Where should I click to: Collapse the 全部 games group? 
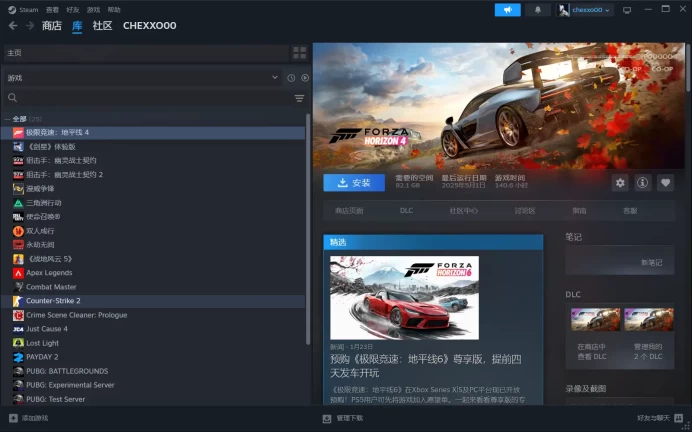(x=7, y=119)
